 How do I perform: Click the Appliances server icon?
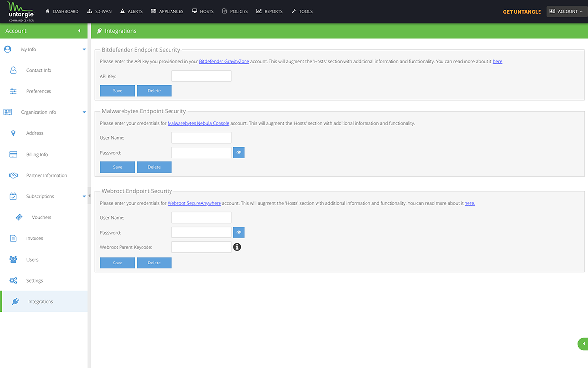(154, 11)
